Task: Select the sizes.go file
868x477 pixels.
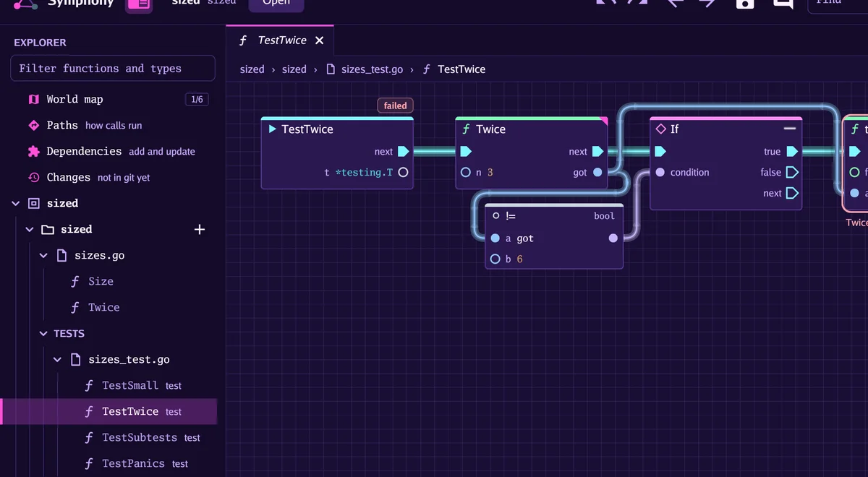Action: (99, 255)
